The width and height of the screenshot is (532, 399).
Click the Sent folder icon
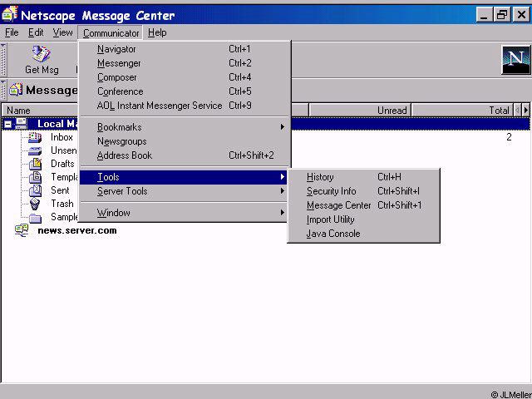pos(35,190)
